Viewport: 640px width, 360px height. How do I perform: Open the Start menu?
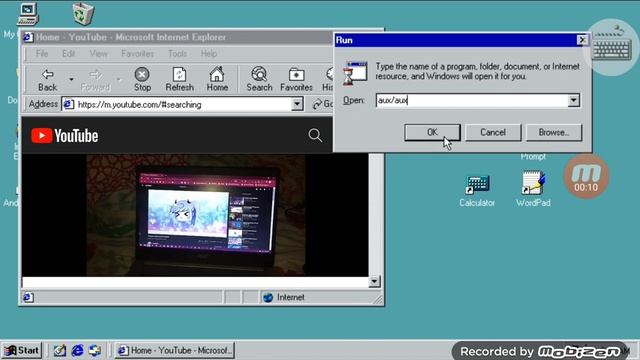(22, 350)
